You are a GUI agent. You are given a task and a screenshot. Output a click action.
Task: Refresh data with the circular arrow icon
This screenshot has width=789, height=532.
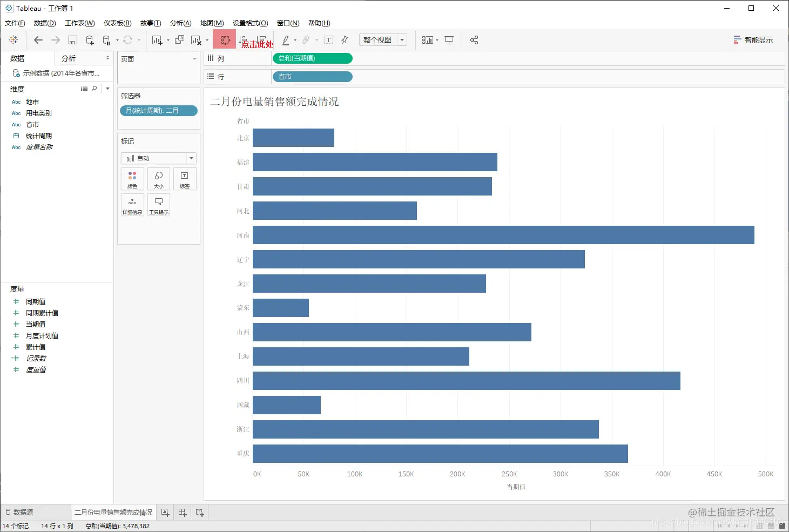pyautogui.click(x=128, y=40)
